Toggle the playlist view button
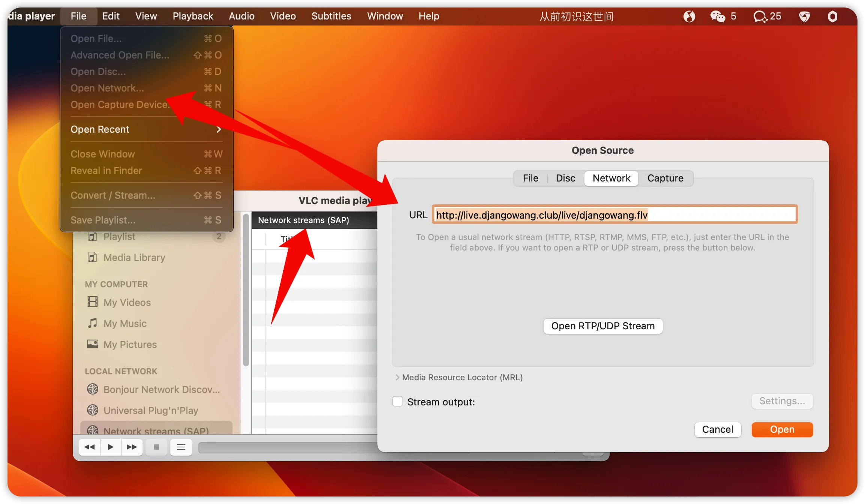 pos(181,447)
